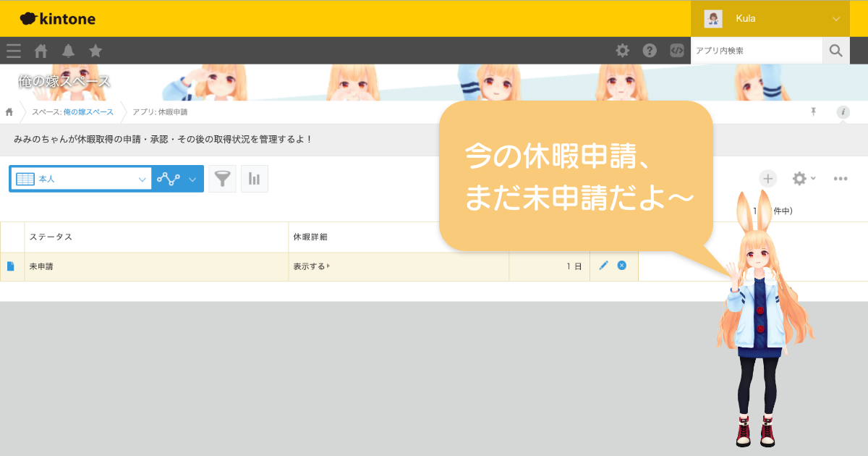
Task: Open the hamburger navigation menu
Action: click(13, 51)
